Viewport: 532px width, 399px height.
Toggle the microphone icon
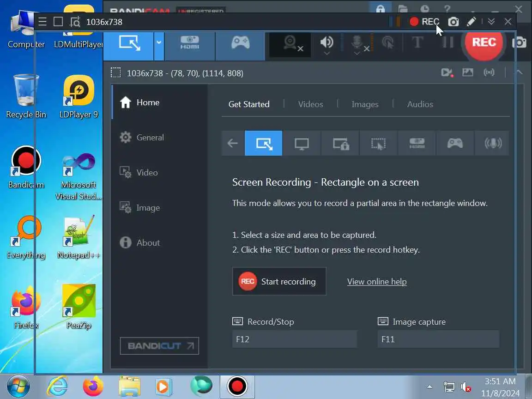(357, 42)
